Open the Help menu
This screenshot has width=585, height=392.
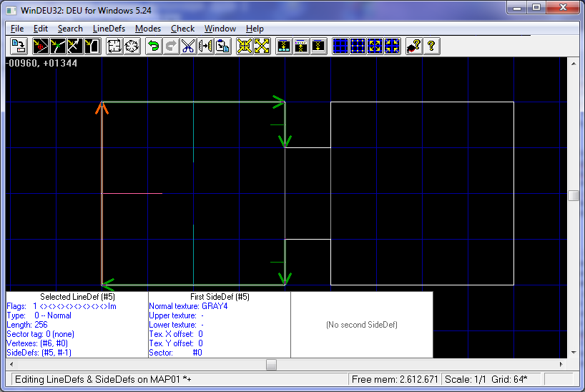(x=255, y=29)
